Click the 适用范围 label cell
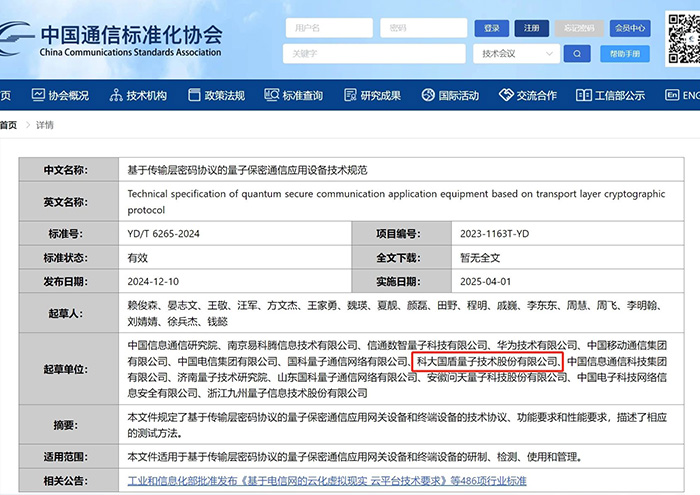Screen dimensions: 700x495 click(69, 457)
